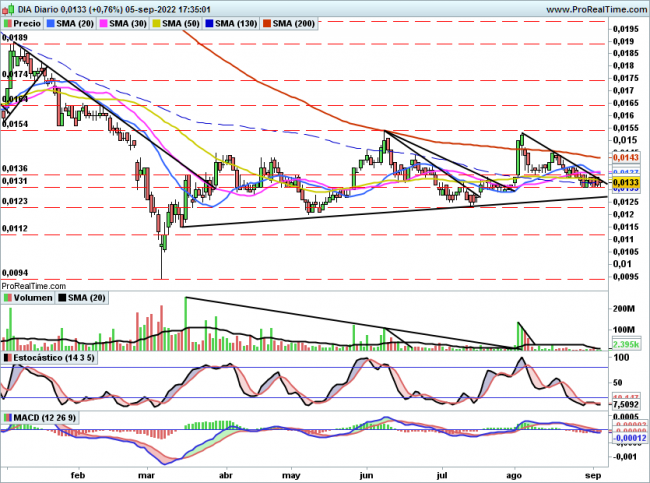Click the blue SMA (20) legend swatch

pos(51,22)
